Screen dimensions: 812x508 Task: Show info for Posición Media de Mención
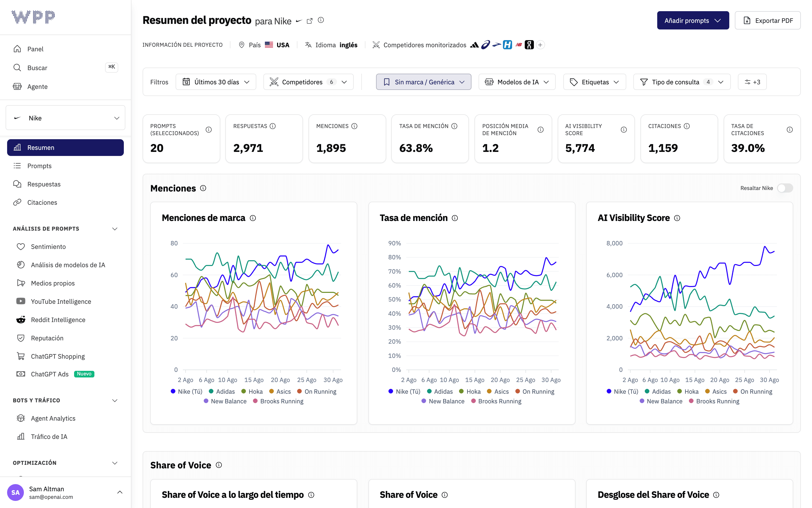click(x=540, y=130)
